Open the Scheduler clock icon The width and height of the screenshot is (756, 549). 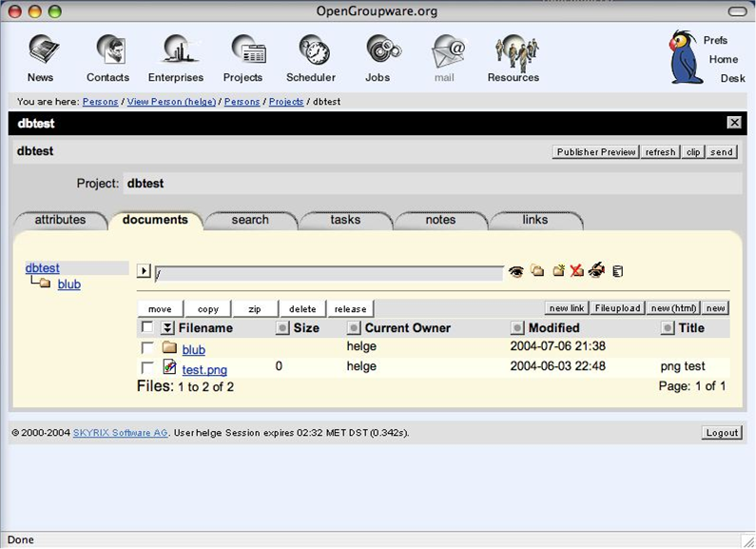311,50
